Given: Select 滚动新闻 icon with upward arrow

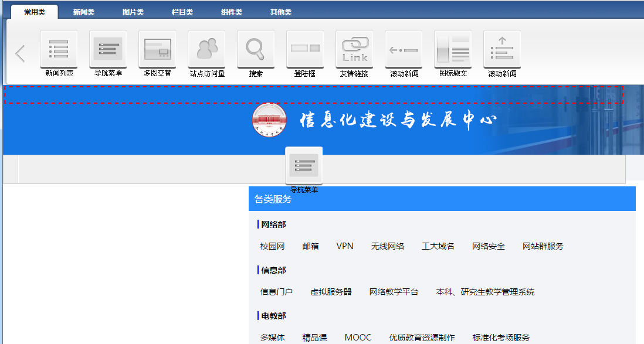Looking at the screenshot, I should (502, 49).
